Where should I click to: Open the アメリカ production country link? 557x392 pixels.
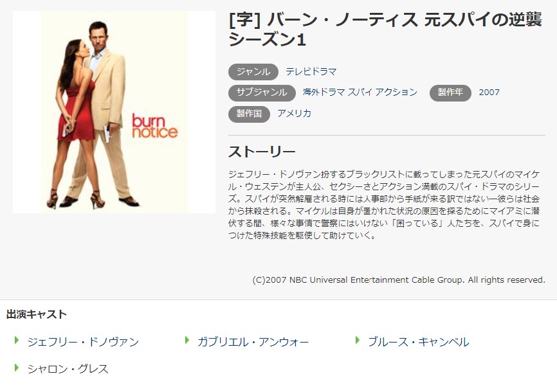point(294,113)
